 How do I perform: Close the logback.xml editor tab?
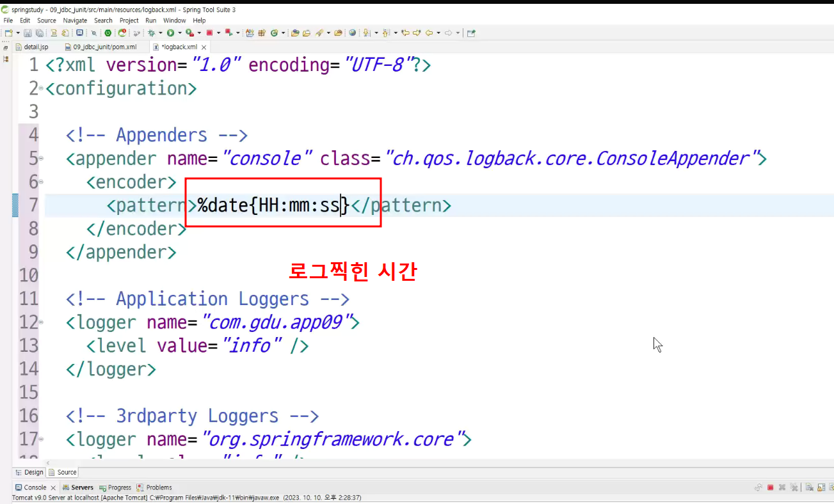(204, 47)
